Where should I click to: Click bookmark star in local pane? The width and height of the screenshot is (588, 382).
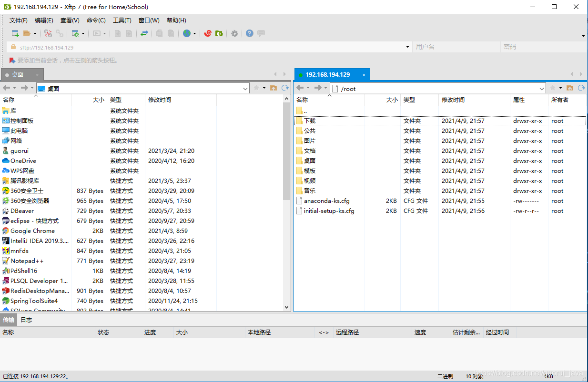tap(256, 88)
